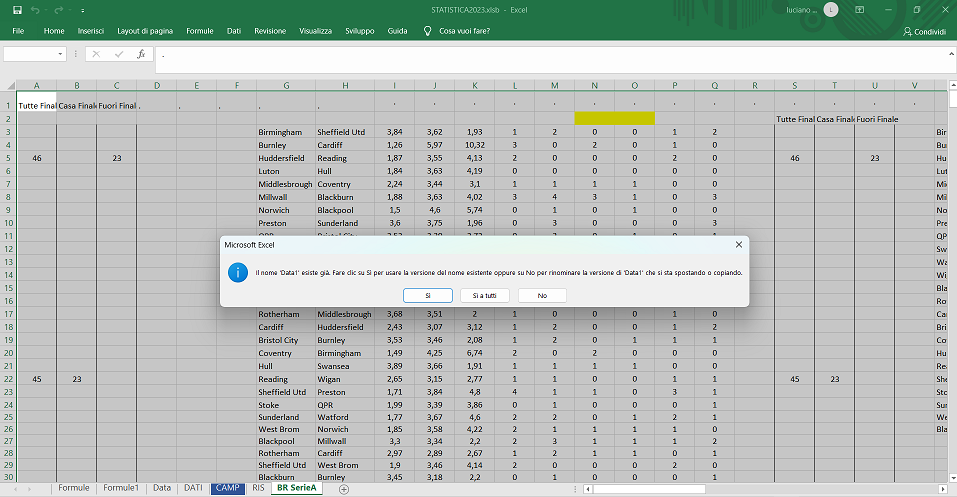Viewport: 957px width, 497px height.
Task: Click the Sì a tutti button
Action: click(485, 296)
